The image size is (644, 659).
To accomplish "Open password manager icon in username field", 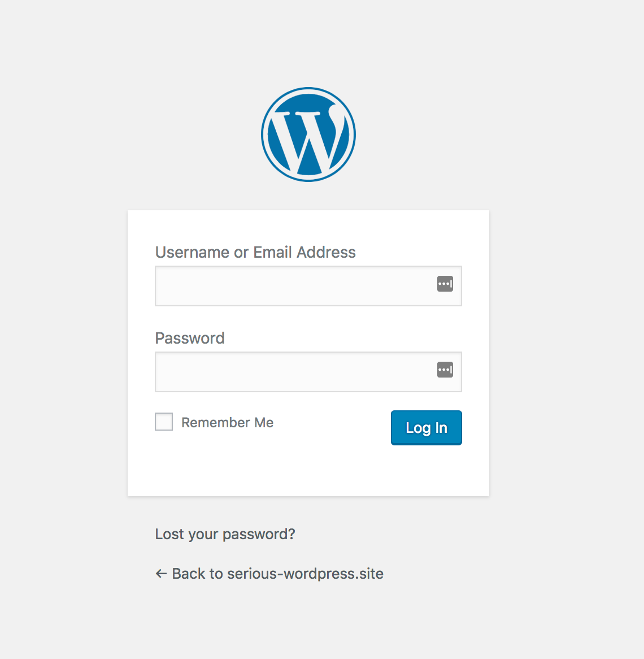I will coord(445,284).
